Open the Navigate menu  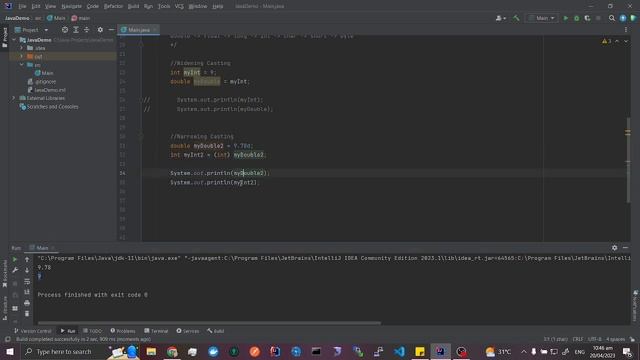pyautogui.click(x=71, y=6)
